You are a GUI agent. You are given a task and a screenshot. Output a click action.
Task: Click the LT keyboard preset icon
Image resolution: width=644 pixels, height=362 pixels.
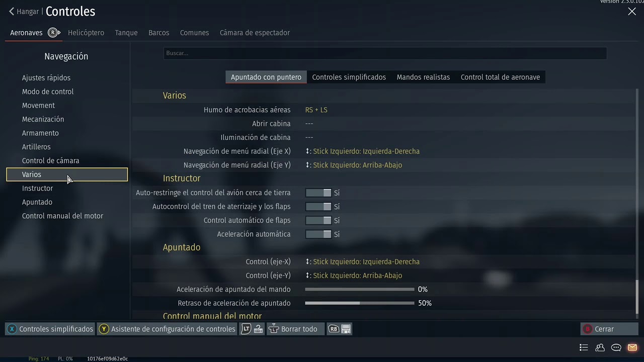coord(252,329)
